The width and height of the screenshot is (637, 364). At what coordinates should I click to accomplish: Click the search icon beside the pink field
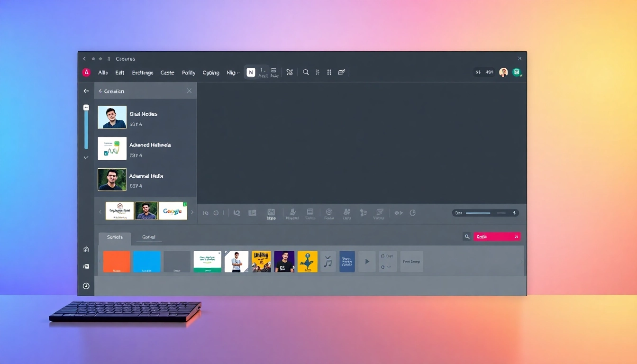467,237
